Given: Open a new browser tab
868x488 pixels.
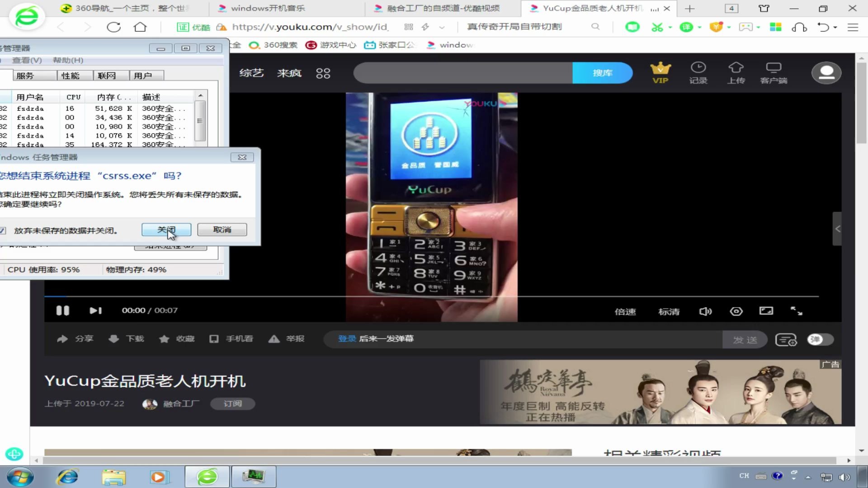Looking at the screenshot, I should [x=690, y=9].
